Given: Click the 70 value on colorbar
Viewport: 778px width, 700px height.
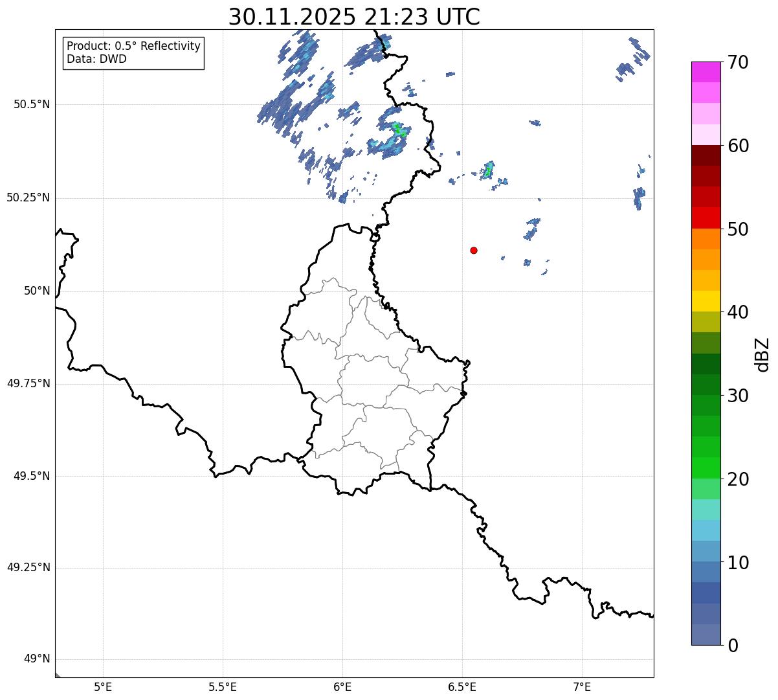Looking at the screenshot, I should coord(737,62).
